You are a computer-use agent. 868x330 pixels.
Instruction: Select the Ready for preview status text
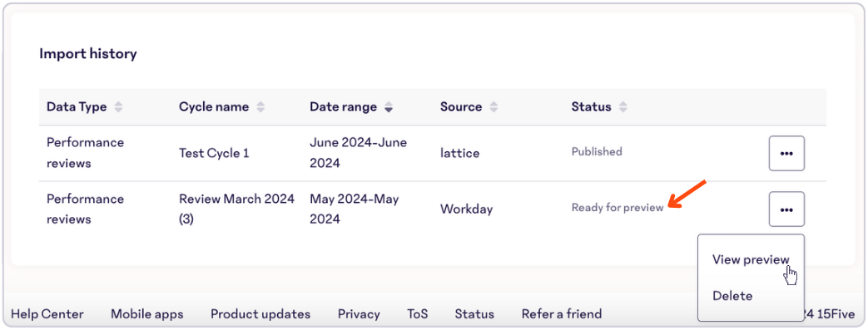click(618, 209)
